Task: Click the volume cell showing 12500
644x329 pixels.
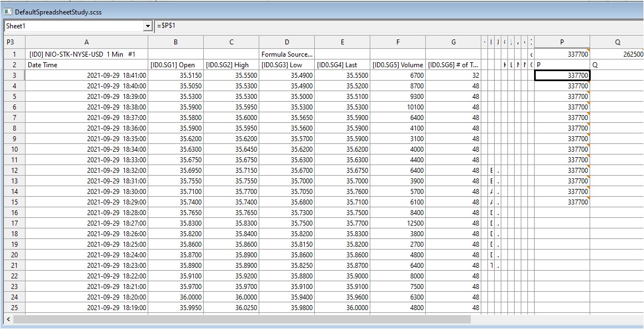Action: tap(398, 223)
